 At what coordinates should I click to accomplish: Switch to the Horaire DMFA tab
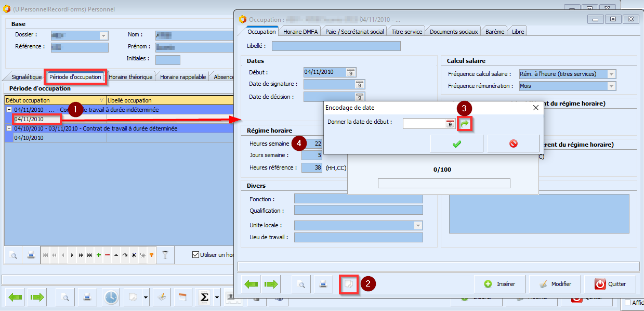tap(300, 31)
